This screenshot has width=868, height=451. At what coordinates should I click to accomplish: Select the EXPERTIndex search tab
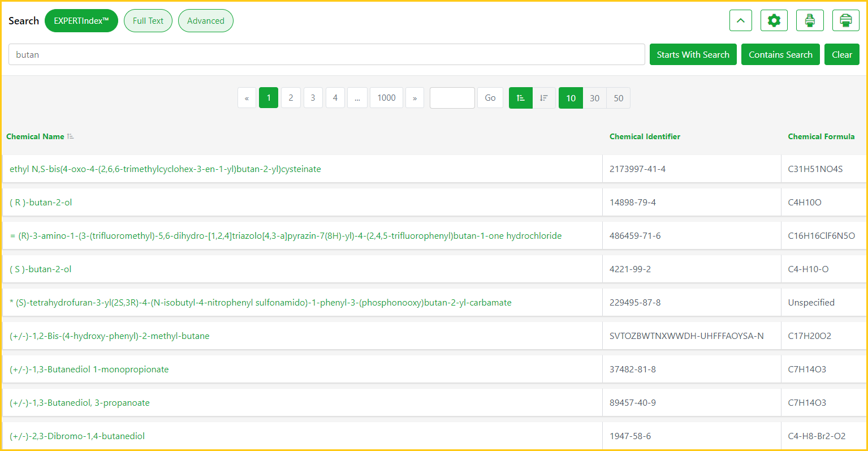(81, 21)
